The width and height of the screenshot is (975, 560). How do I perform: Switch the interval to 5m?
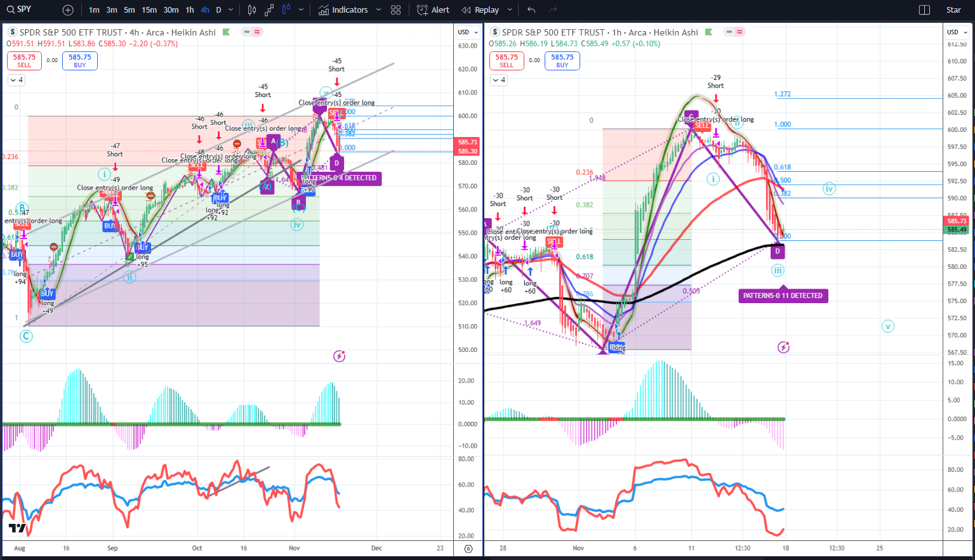pos(129,10)
